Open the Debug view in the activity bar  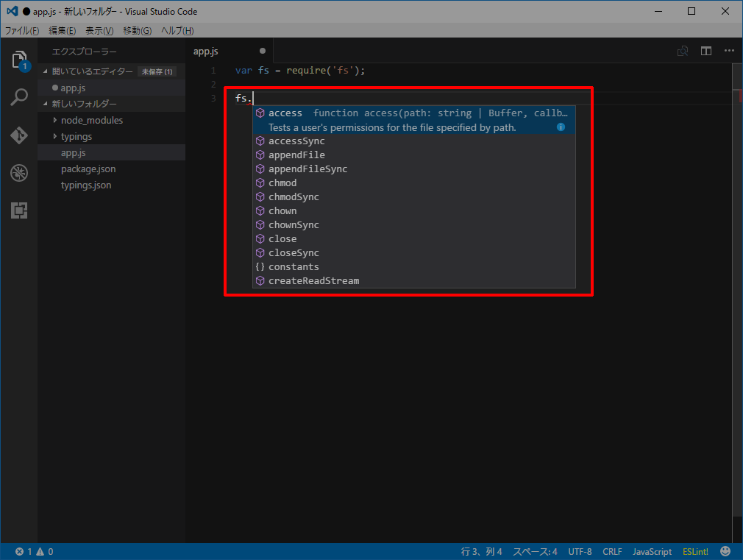pos(19,174)
